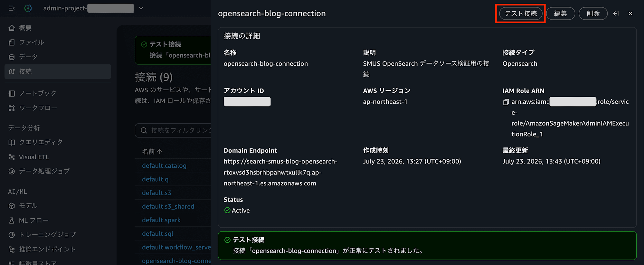Click the 削除 button

(x=593, y=14)
